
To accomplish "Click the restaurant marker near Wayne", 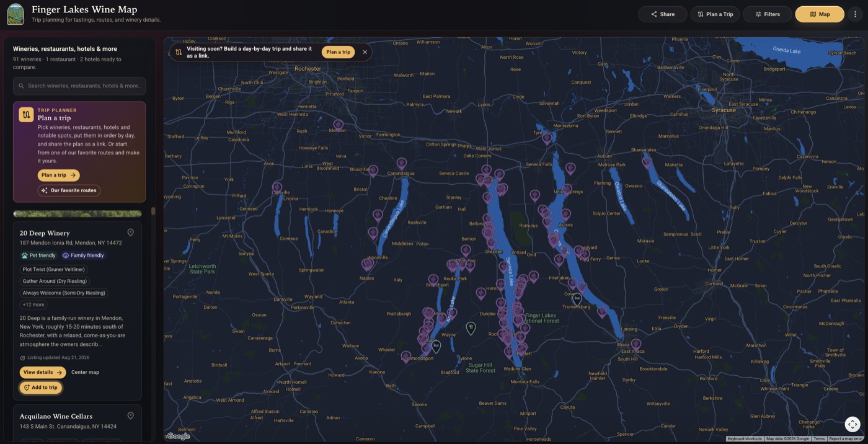I will pyautogui.click(x=471, y=328).
